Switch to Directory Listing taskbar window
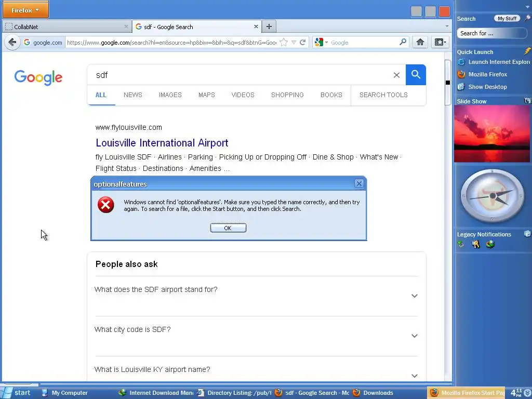The image size is (532, 399). (x=234, y=393)
